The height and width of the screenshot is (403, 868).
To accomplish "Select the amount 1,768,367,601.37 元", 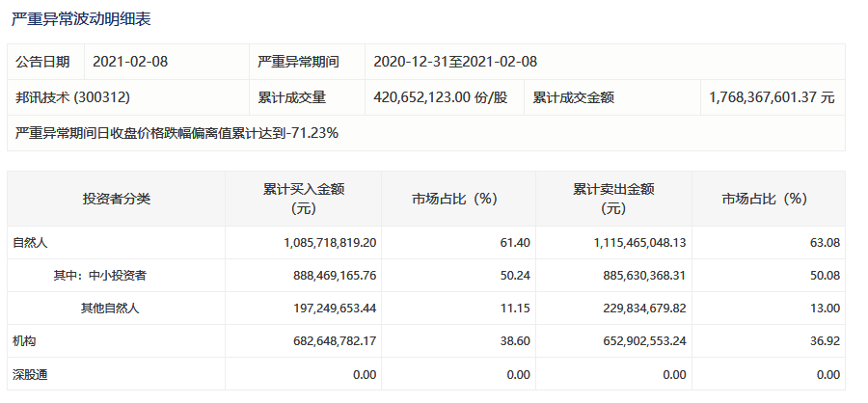I will [772, 97].
